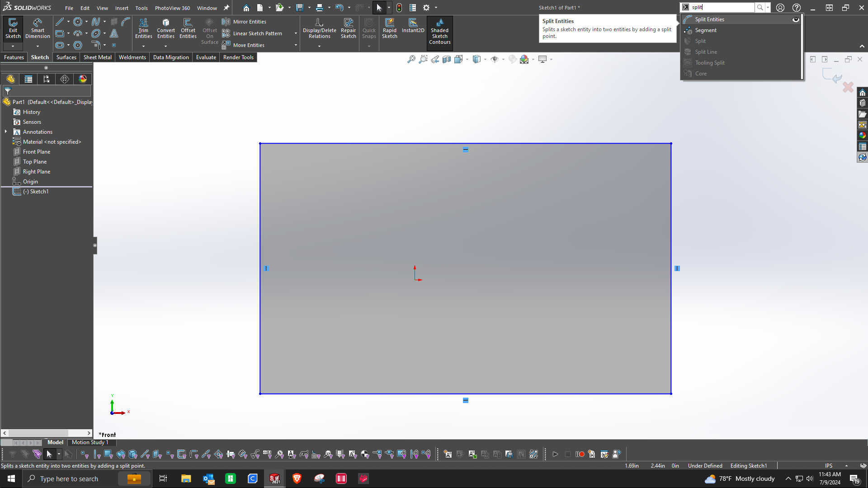Click Mirror Entities command

point(249,22)
